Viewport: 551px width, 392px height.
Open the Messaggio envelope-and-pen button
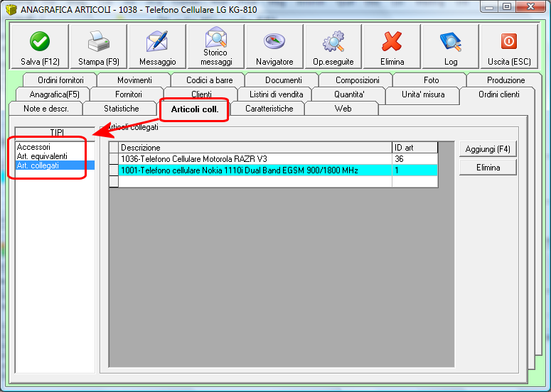[x=157, y=46]
